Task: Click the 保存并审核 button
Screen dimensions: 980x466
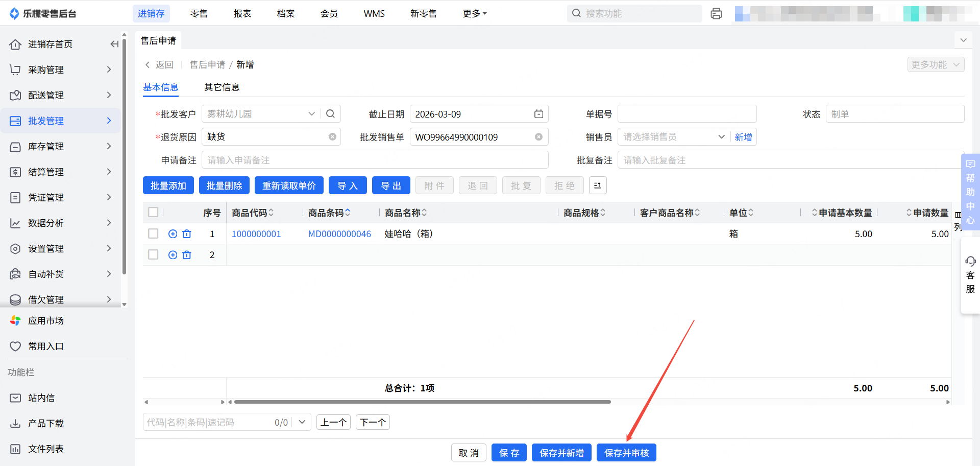Action: click(626, 453)
